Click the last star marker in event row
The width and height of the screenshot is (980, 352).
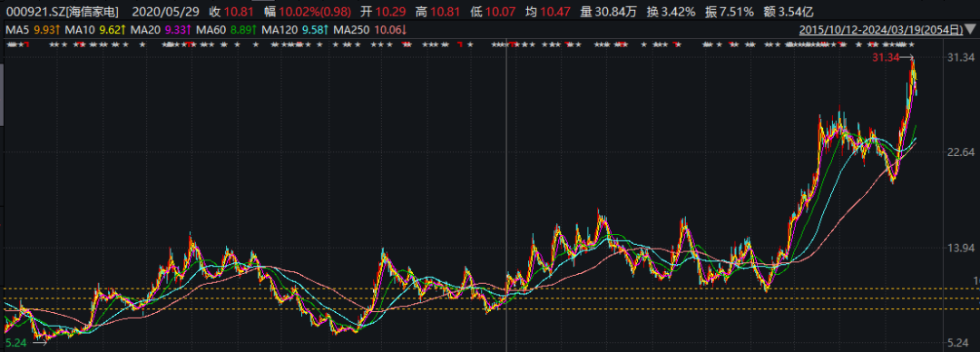pos(911,44)
